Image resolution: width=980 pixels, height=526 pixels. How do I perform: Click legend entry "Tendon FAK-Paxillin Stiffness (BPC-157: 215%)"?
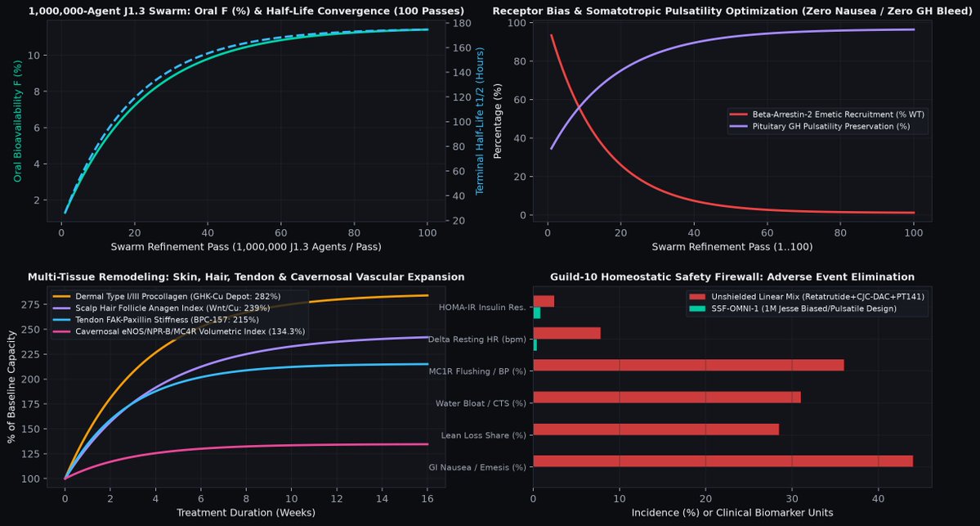[x=167, y=320]
